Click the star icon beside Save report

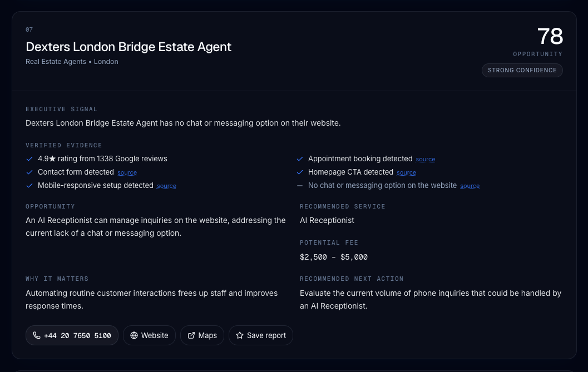point(240,335)
